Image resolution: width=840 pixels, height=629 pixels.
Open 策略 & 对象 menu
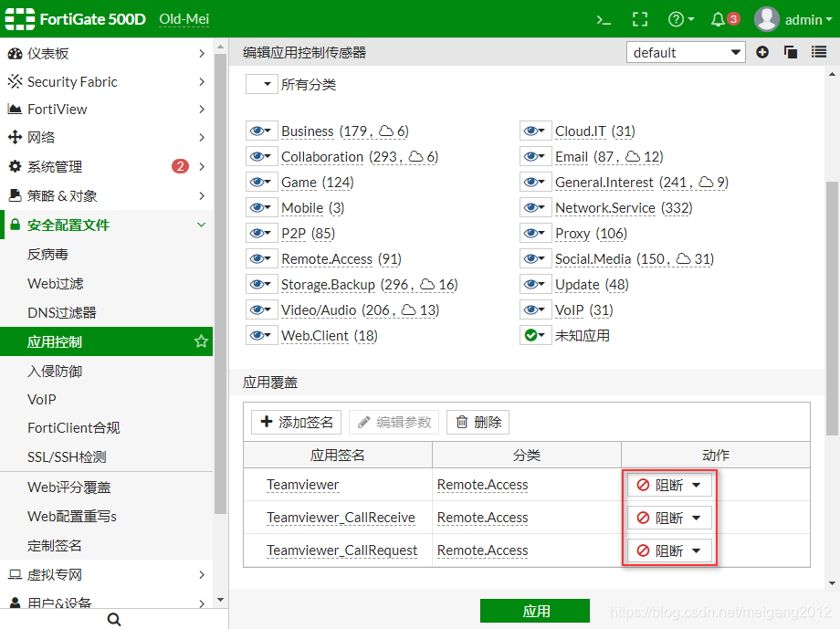point(107,196)
